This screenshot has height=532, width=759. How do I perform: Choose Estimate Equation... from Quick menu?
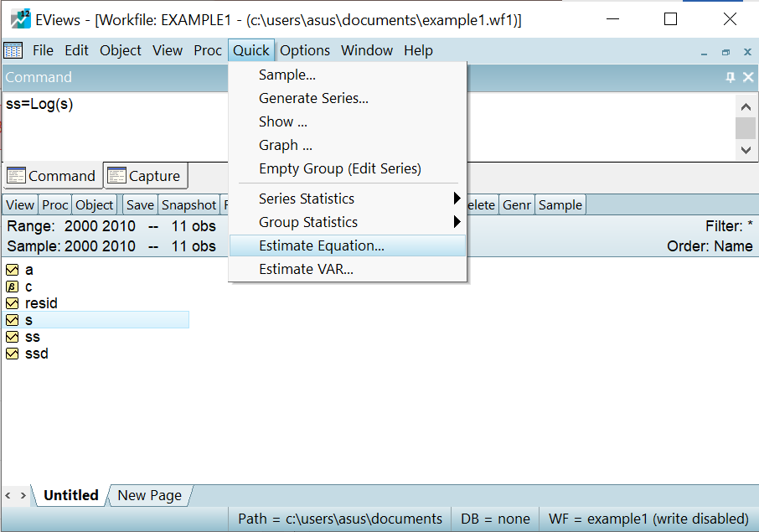coord(322,245)
